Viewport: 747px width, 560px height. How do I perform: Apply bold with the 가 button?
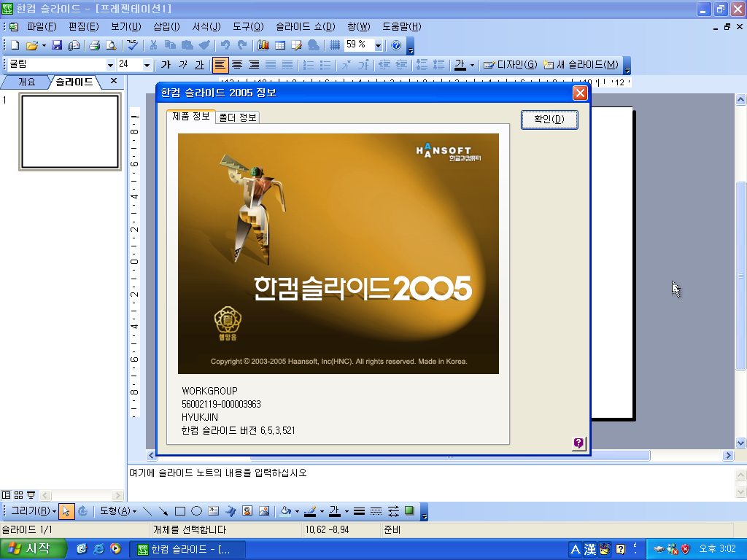point(166,64)
